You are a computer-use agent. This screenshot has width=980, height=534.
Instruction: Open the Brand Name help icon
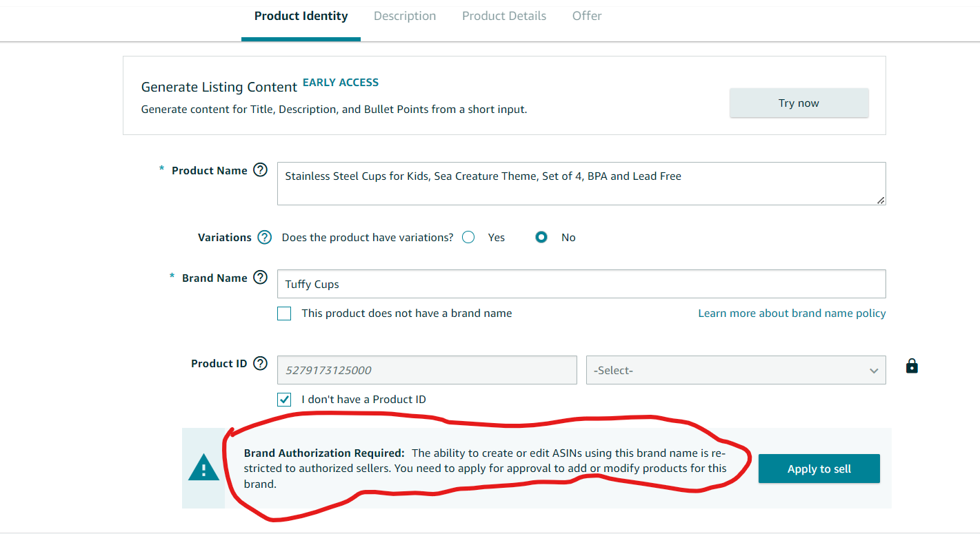click(260, 278)
